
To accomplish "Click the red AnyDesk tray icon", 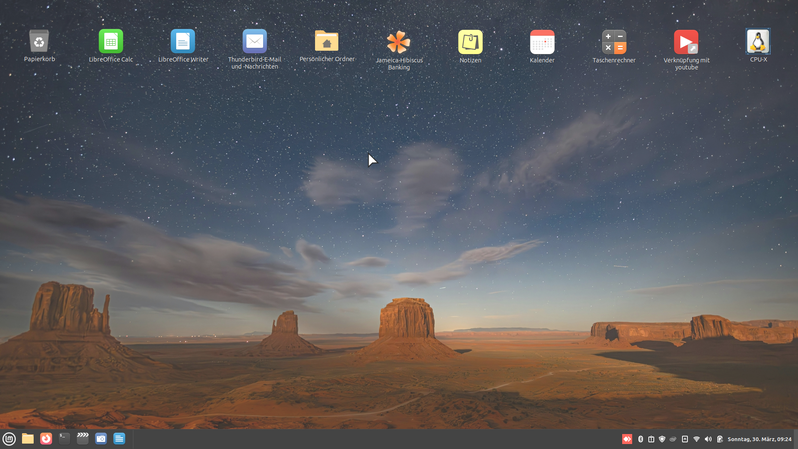I will 627,439.
